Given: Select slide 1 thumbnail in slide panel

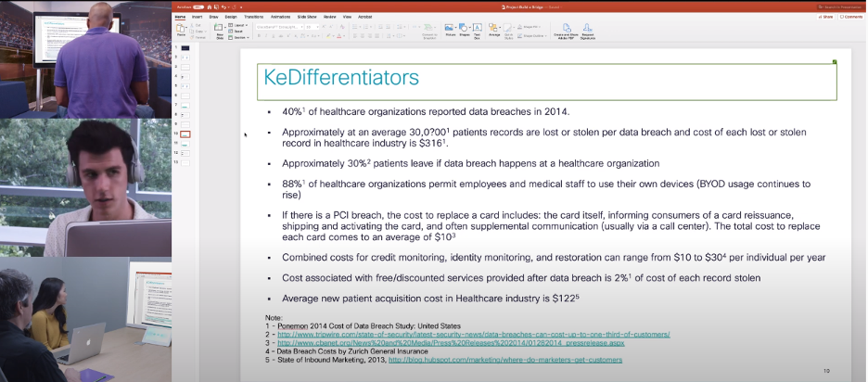Looking at the screenshot, I should coord(185,47).
